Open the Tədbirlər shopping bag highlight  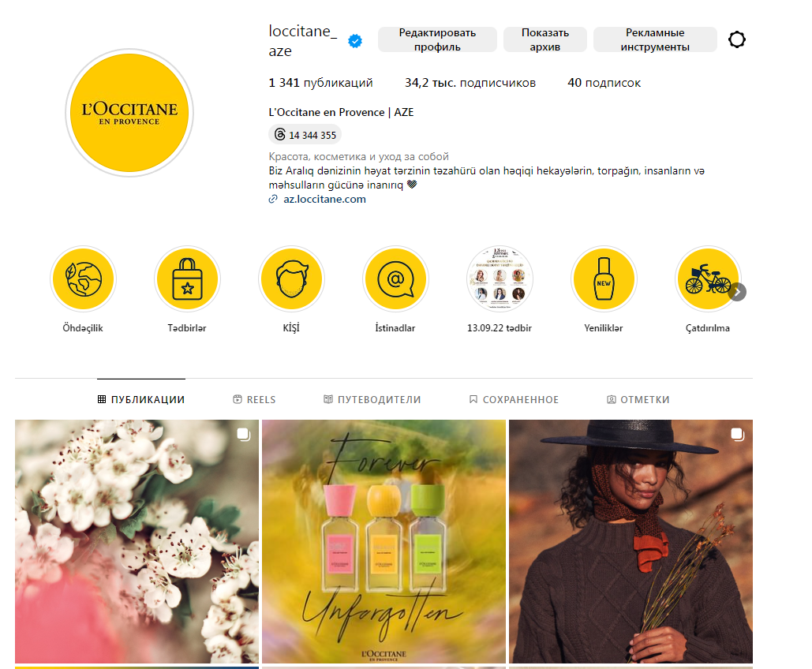pos(187,279)
